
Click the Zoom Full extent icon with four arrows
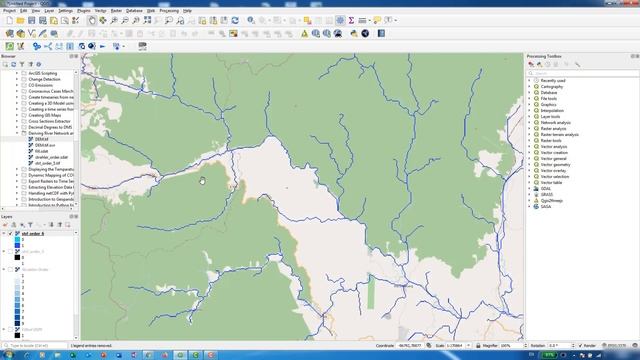tap(147, 20)
